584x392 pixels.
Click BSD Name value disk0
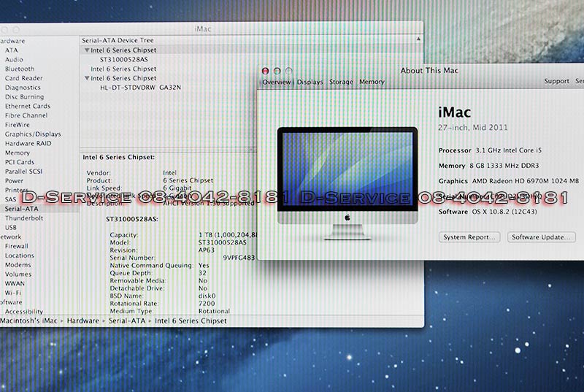207,296
